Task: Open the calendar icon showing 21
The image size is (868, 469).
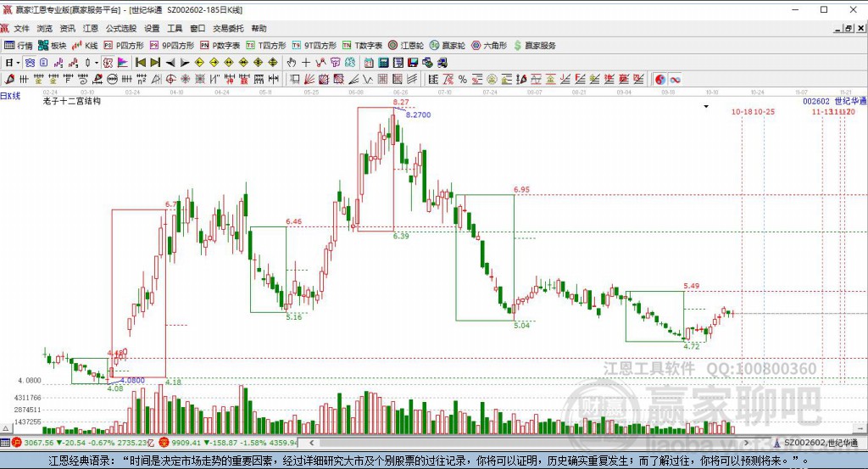Action: pos(368,63)
